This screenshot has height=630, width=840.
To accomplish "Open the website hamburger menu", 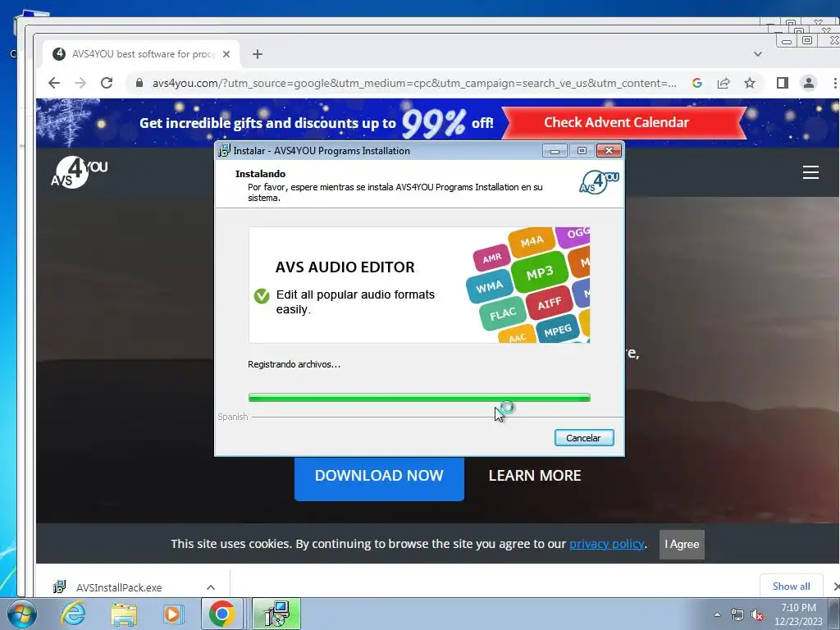I will coord(810,172).
